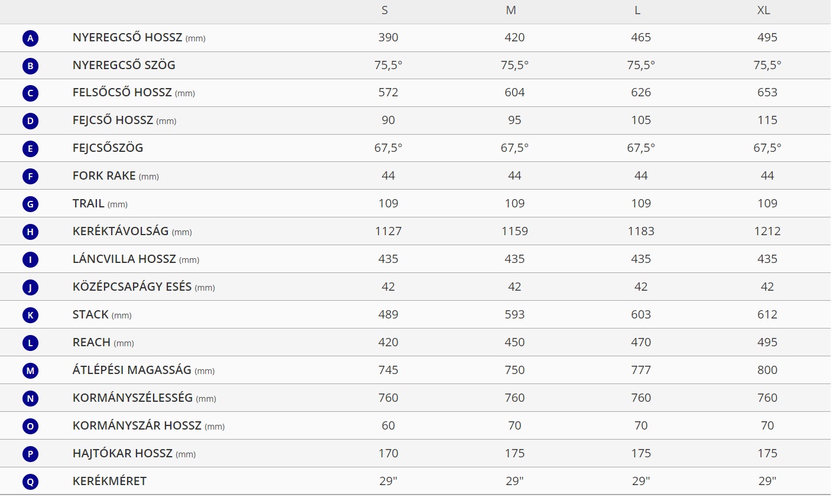Select the C marker beside Felsőcső hossz

coord(30,93)
